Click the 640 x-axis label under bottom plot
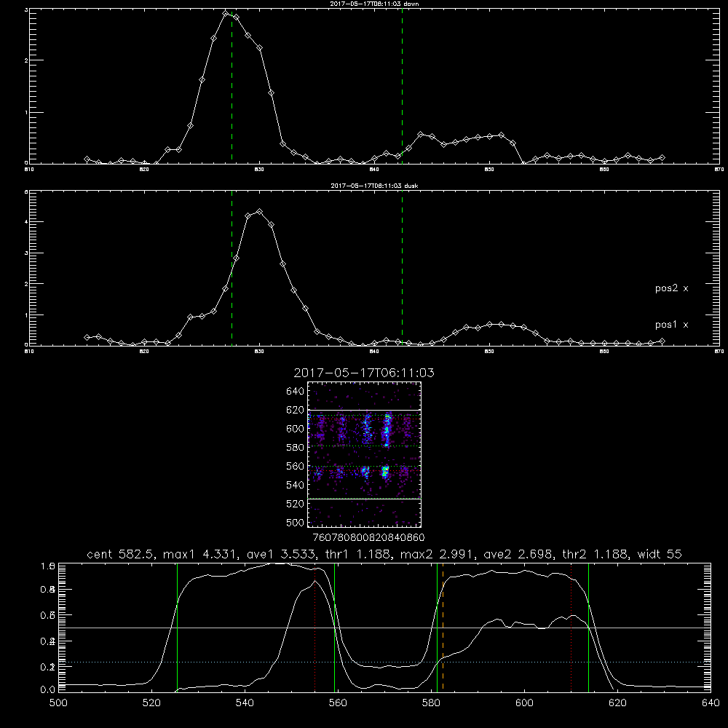 click(711, 703)
